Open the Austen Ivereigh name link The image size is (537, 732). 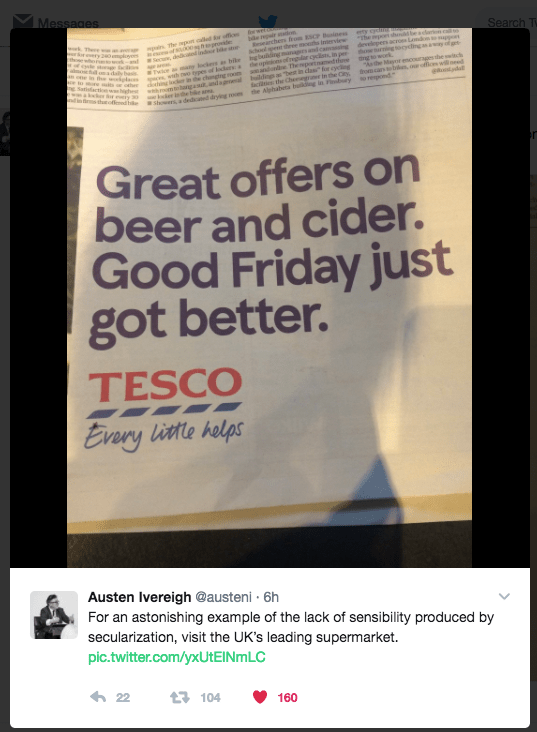tap(139, 597)
